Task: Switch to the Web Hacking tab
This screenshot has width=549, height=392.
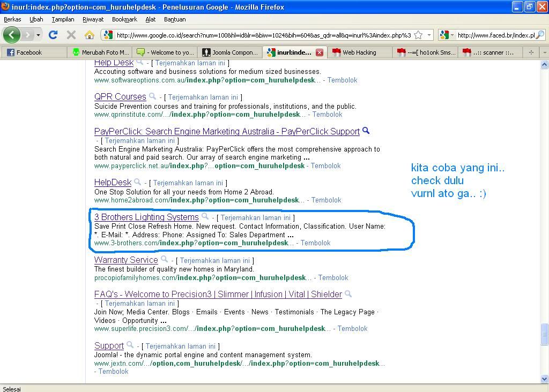Action: 359,52
